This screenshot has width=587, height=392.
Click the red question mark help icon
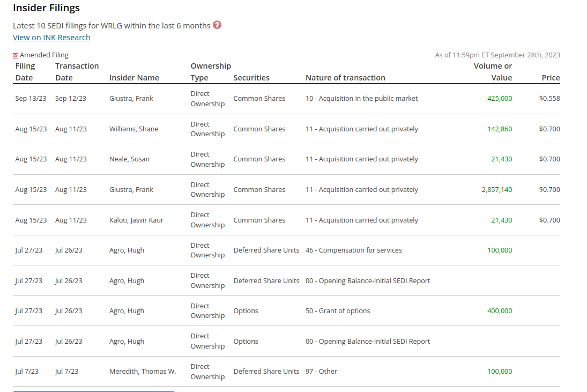217,25
